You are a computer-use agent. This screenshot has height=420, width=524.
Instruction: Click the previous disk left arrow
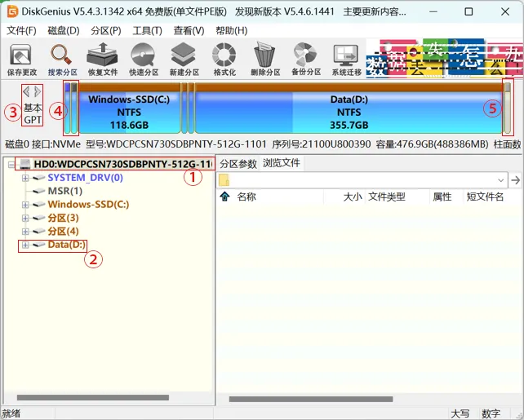[x=26, y=91]
